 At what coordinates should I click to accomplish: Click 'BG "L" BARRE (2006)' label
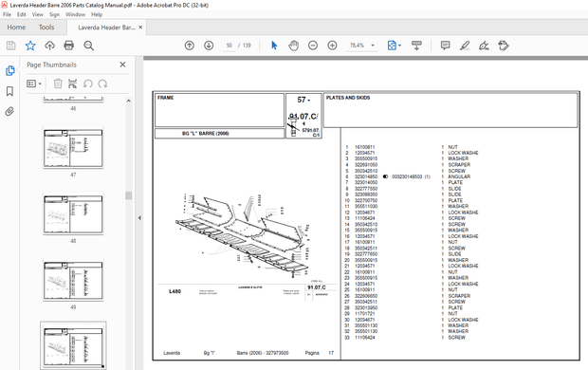(x=206, y=133)
